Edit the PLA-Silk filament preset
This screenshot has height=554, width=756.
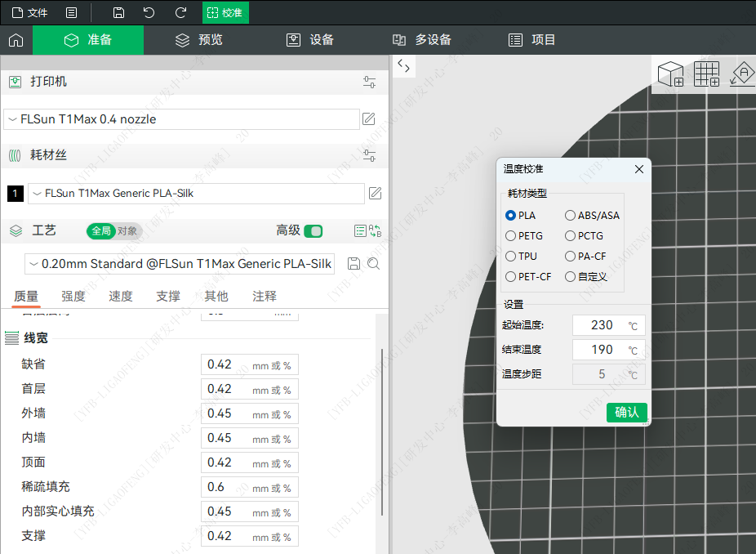[375, 193]
